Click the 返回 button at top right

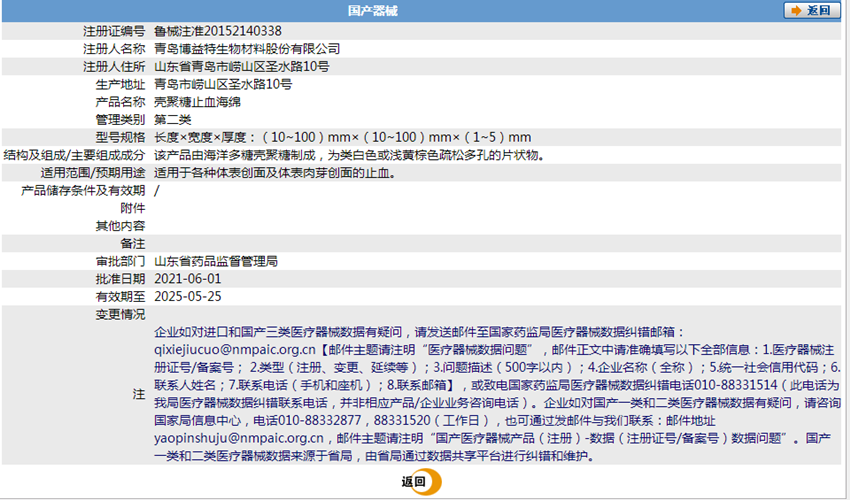point(812,10)
